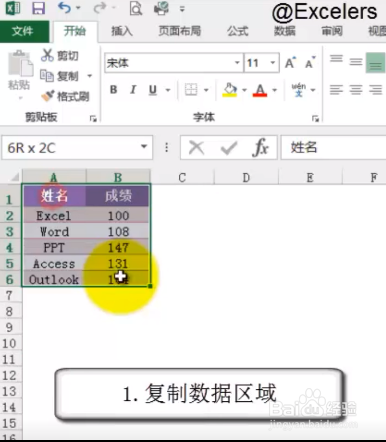Viewport: 386px width, 442px height.
Task: Click the formula bar input showing 姓名
Action: click(333, 147)
